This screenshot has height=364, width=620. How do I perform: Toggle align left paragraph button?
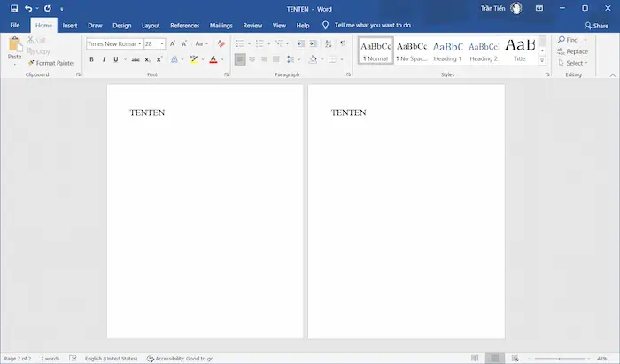240,59
